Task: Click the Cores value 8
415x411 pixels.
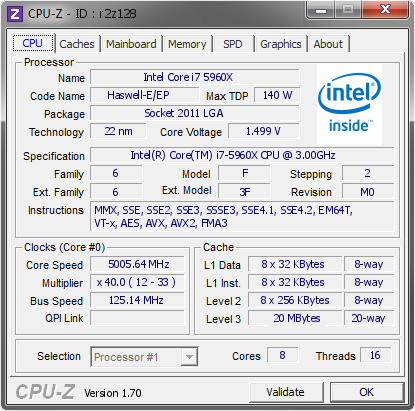Action: [283, 355]
